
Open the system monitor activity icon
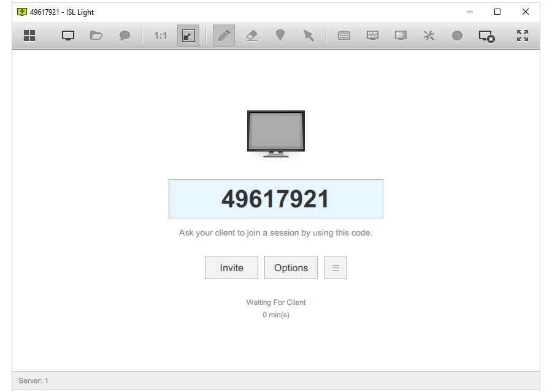(372, 35)
